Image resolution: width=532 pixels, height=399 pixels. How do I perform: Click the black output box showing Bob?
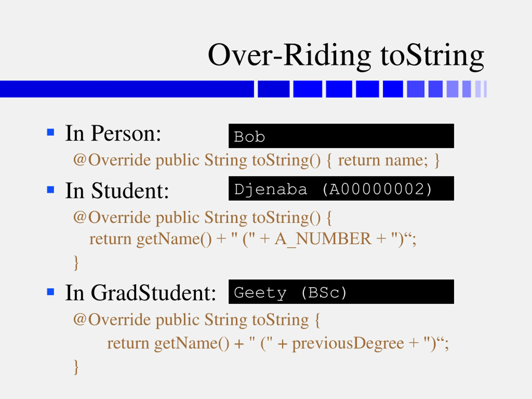tap(341, 136)
